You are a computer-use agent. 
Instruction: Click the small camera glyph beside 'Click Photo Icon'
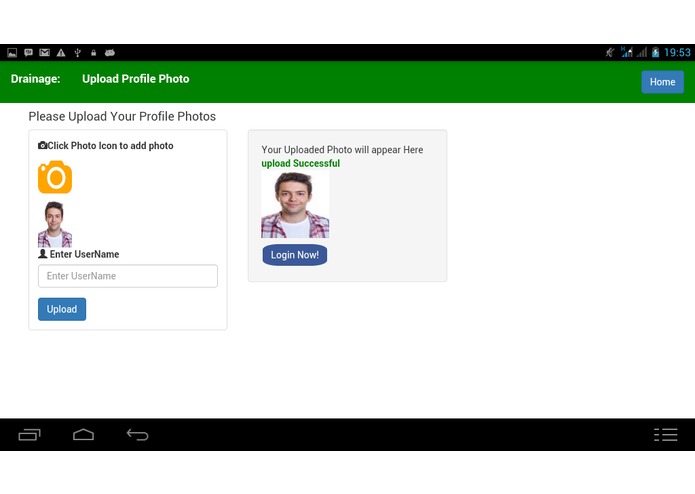[43, 145]
